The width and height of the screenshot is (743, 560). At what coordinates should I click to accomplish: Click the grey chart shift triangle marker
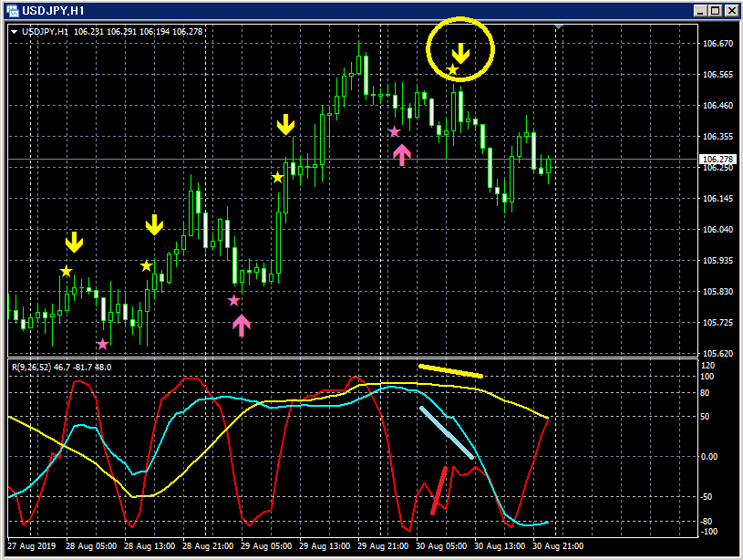(x=558, y=27)
